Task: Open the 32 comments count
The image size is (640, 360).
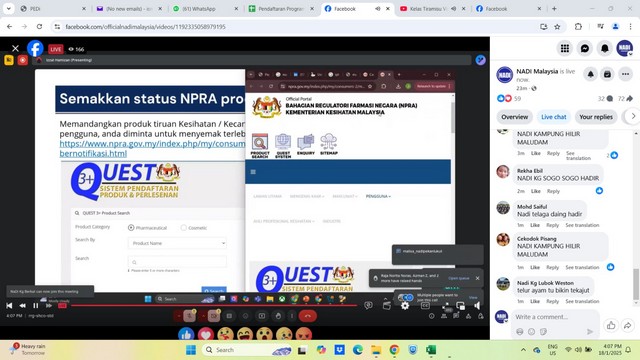Action: (605, 98)
